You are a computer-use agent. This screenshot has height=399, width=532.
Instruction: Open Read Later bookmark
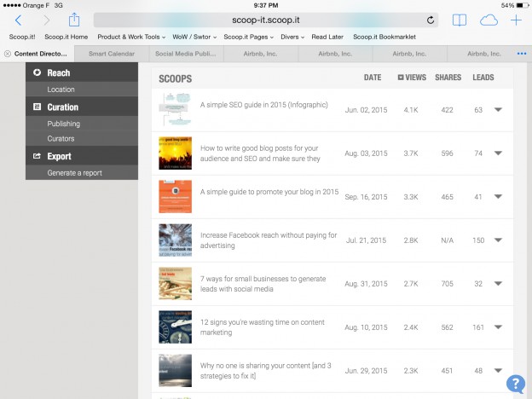327,37
